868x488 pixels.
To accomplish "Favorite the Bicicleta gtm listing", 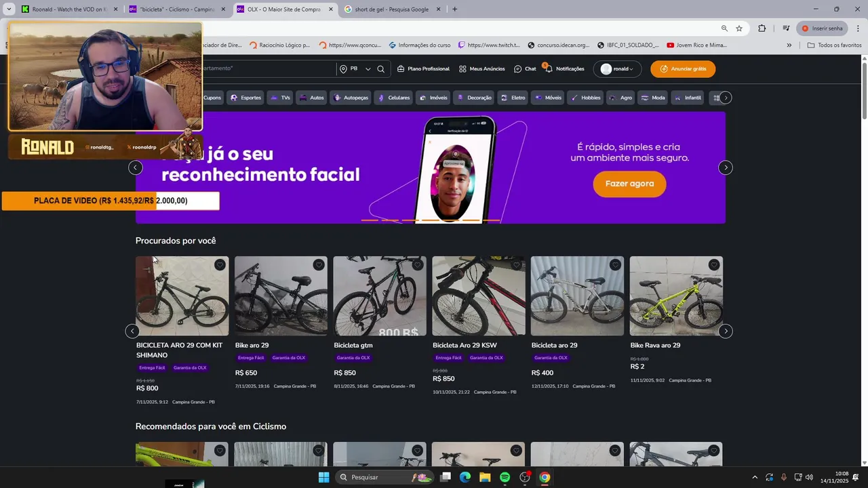I will click(x=418, y=265).
